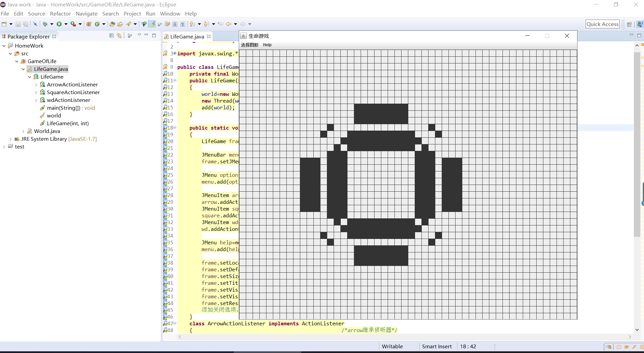Click the New file wizard icon
644x353 pixels.
(x=4, y=24)
